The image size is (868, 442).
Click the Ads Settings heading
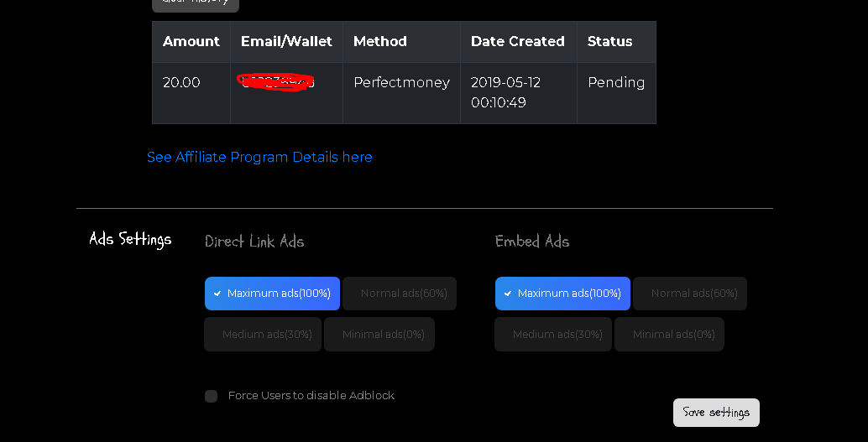coord(131,240)
